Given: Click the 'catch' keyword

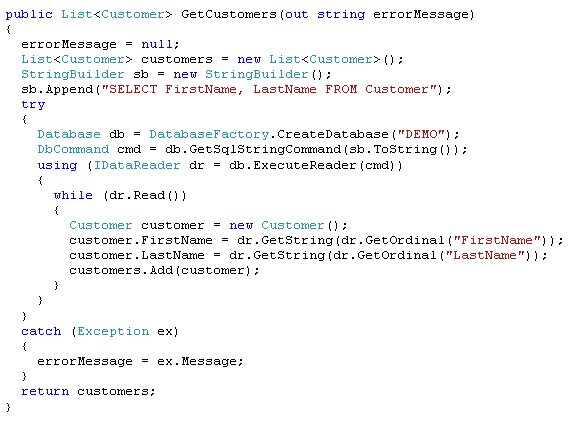Looking at the screenshot, I should [41, 331].
